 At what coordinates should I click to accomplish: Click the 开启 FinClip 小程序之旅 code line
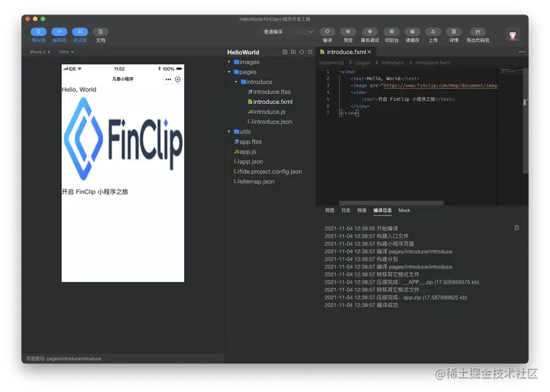tap(408, 99)
